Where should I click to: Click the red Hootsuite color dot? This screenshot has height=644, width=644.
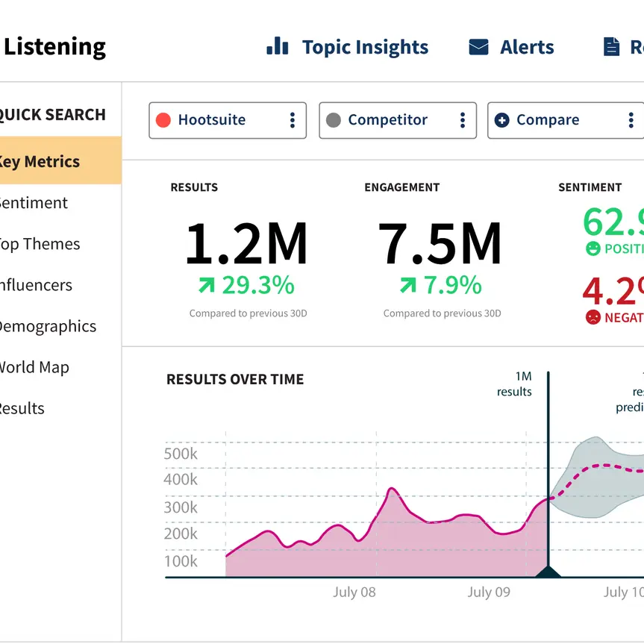[163, 120]
